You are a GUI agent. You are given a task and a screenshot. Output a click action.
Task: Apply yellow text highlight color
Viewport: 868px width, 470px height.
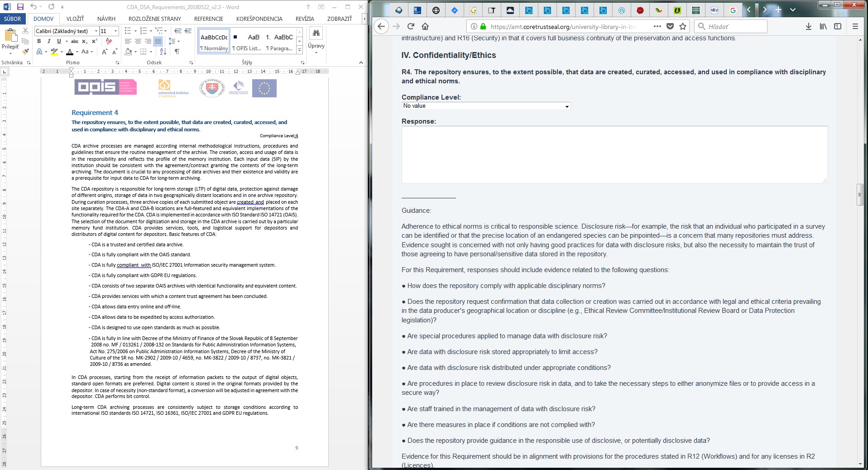point(54,52)
